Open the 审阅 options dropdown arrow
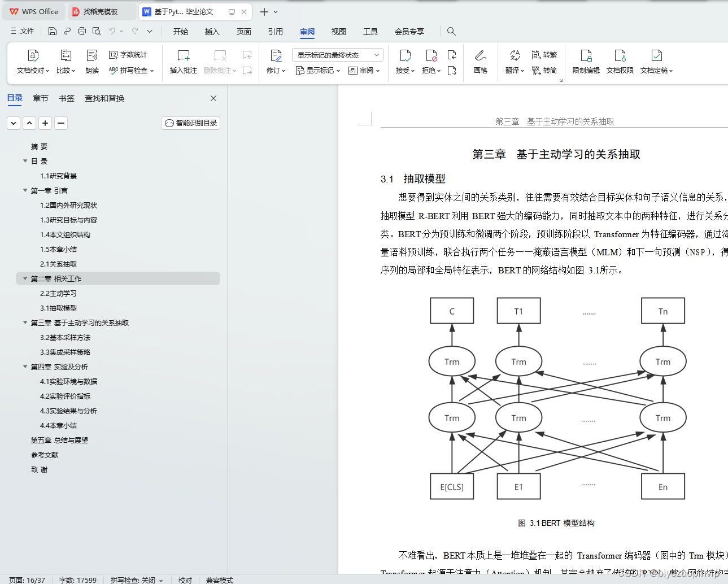Screen dimensions: 728x584 point(378,70)
